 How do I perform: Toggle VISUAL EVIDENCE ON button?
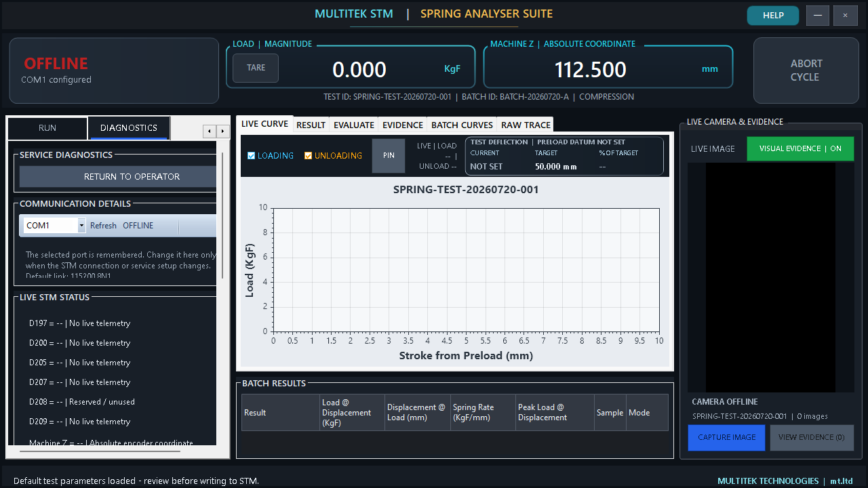800,148
